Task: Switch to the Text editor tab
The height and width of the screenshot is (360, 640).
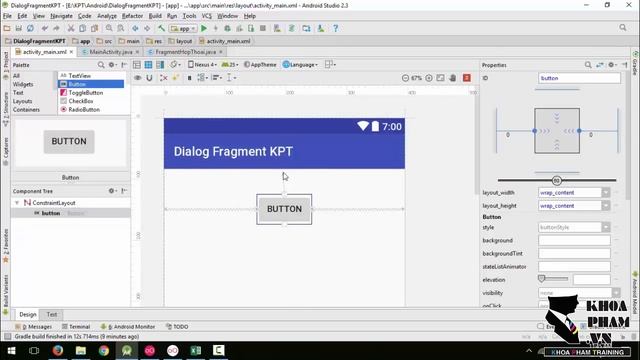Action: tap(51, 314)
